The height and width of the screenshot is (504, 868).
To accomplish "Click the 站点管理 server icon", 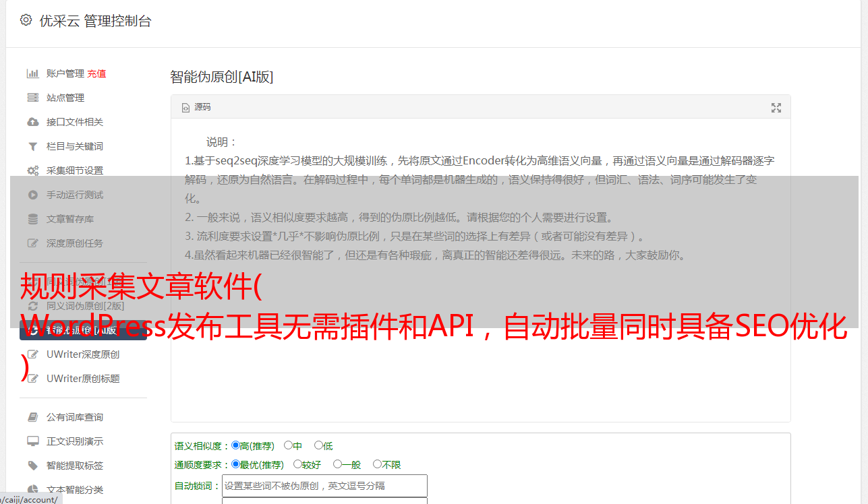I will pyautogui.click(x=32, y=98).
